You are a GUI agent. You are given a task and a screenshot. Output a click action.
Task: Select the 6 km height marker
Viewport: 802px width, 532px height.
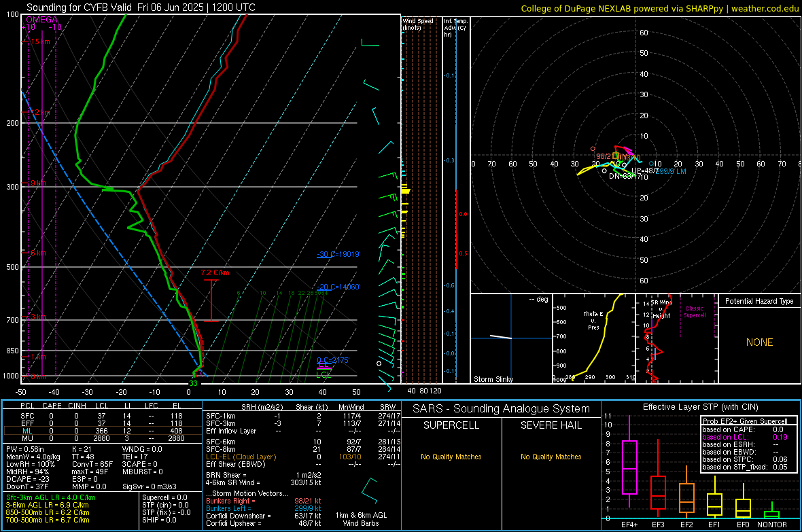[x=38, y=253]
